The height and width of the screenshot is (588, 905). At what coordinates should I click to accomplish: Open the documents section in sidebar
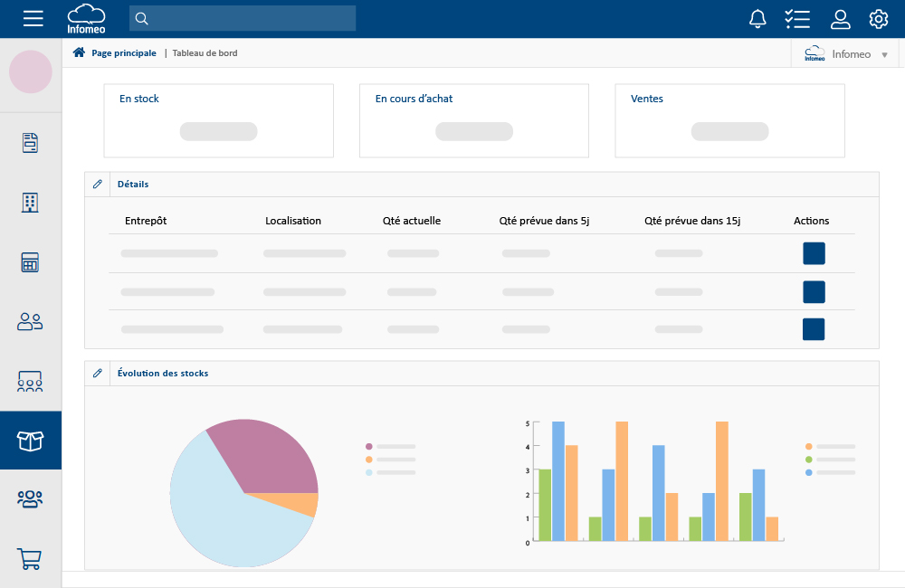(x=30, y=142)
